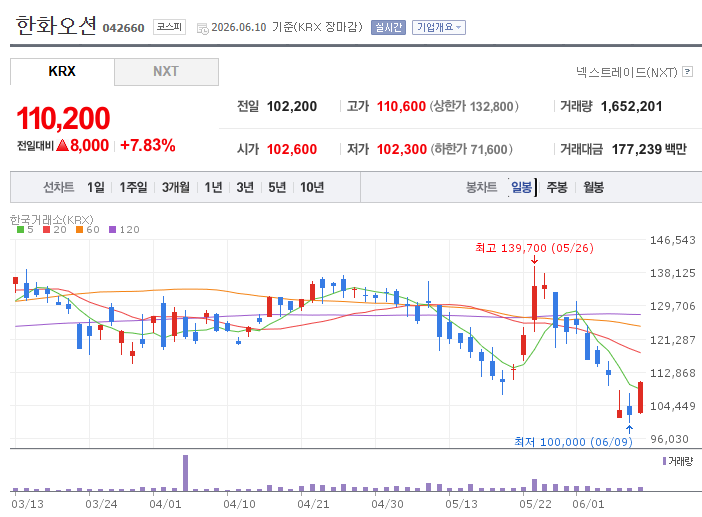
Task: Select the 1주일 line chart period
Action: click(133, 187)
